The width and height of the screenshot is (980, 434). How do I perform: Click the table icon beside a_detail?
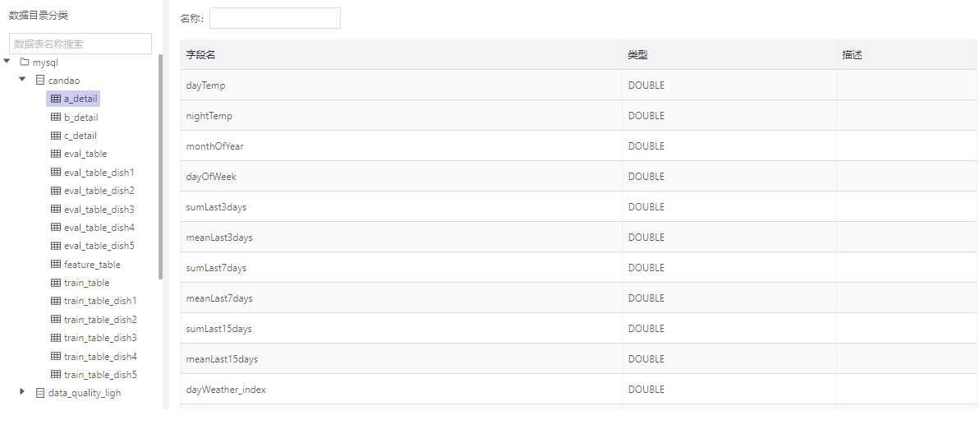click(x=55, y=99)
